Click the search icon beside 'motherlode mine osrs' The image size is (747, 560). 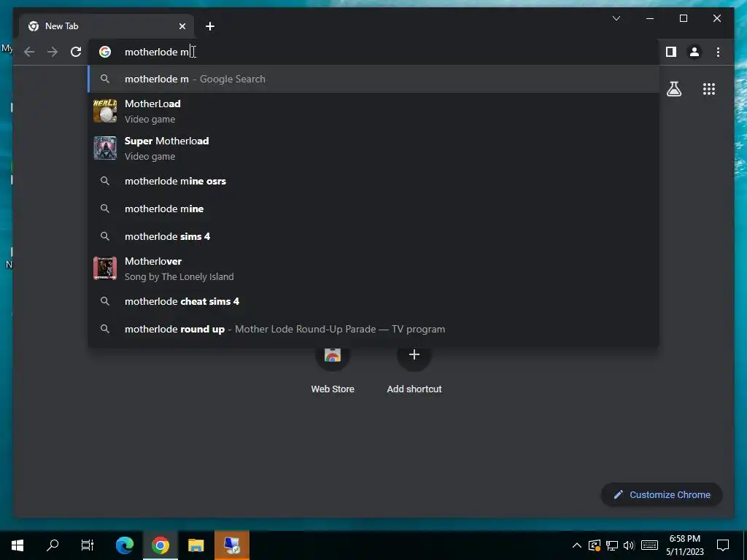(x=105, y=181)
